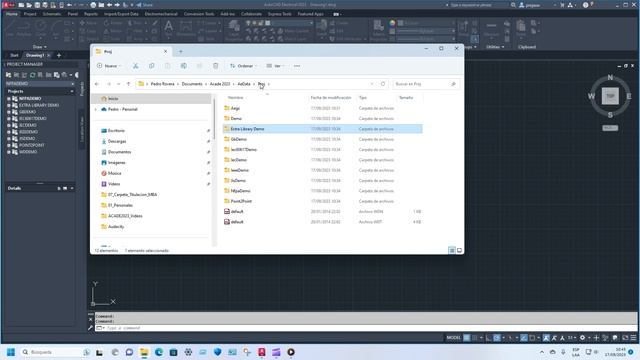
Task: Switch to details view layout icon
Action: 452,250
